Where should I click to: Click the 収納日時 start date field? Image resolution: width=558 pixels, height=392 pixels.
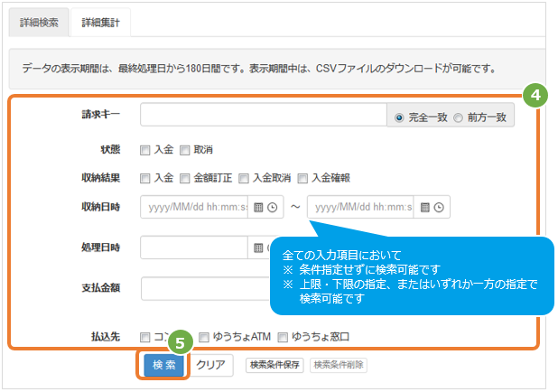click(194, 207)
